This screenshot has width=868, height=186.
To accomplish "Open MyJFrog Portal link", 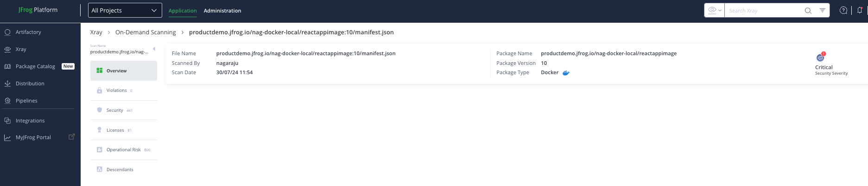I will pyautogui.click(x=33, y=137).
